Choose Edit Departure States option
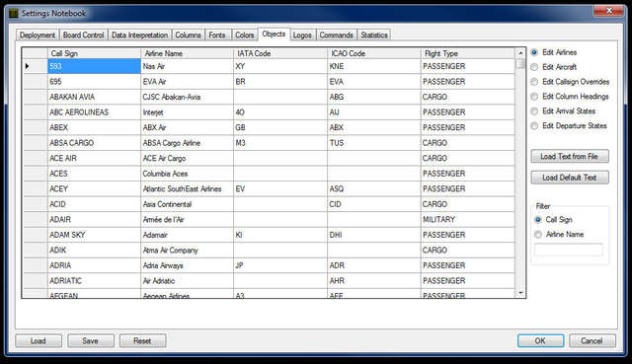632x364 pixels. click(x=534, y=126)
